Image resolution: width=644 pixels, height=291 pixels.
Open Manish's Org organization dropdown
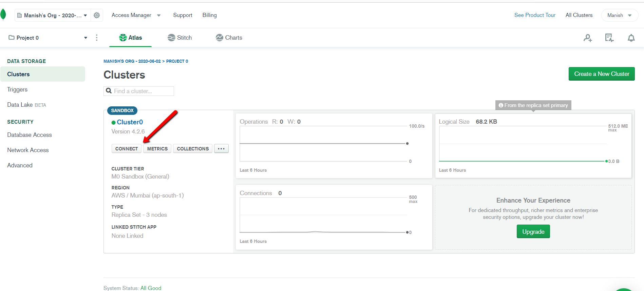click(53, 15)
